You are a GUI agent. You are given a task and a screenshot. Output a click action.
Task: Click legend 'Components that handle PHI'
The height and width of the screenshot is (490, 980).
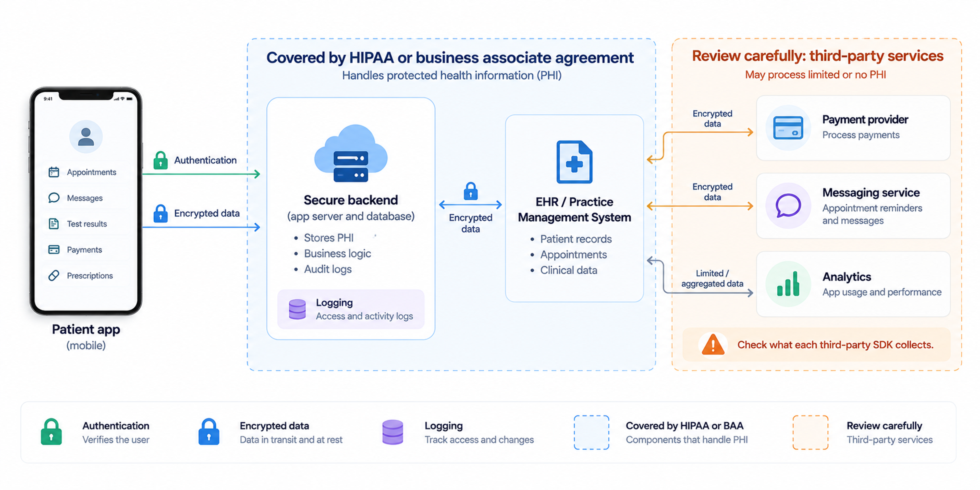point(687,440)
